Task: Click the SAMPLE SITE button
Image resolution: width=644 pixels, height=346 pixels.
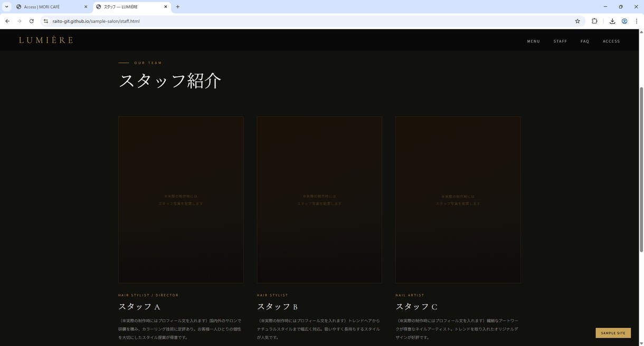Action: click(613, 333)
